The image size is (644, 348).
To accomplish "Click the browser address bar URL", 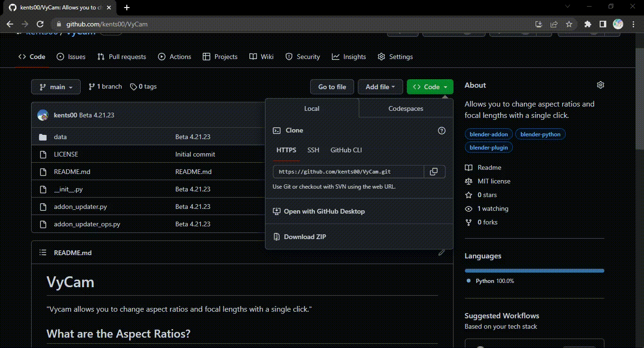I will coord(107,24).
